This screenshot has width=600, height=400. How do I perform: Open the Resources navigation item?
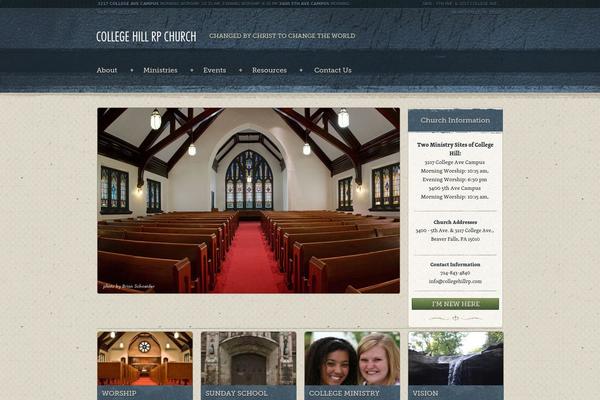click(x=269, y=70)
